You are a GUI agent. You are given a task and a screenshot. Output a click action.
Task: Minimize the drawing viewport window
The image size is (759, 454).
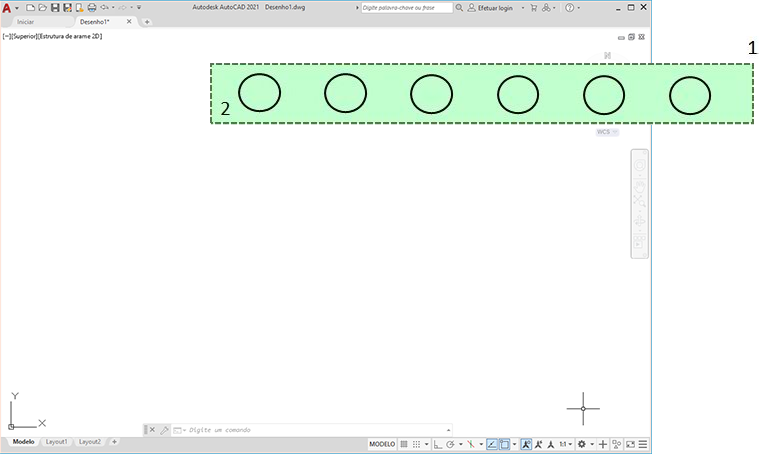(x=621, y=37)
